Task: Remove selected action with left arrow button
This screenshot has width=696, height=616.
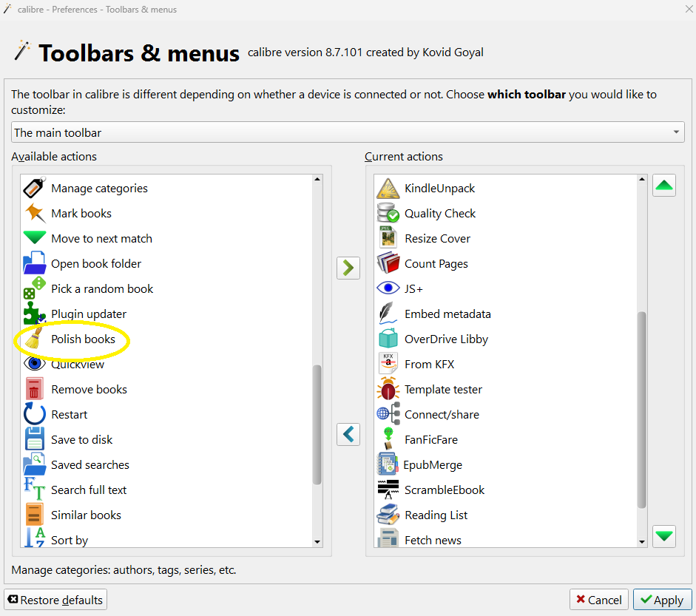Action: [x=348, y=434]
